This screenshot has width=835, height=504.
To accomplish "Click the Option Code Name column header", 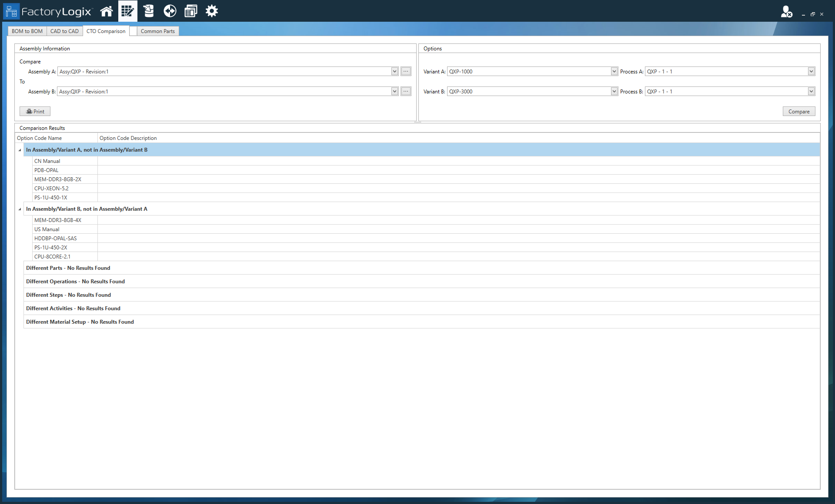I will (39, 138).
